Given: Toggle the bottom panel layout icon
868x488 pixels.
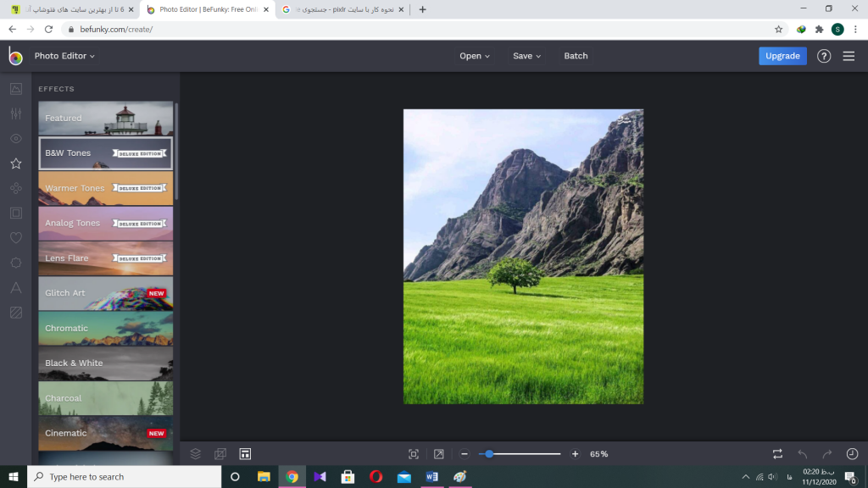Looking at the screenshot, I should point(245,454).
